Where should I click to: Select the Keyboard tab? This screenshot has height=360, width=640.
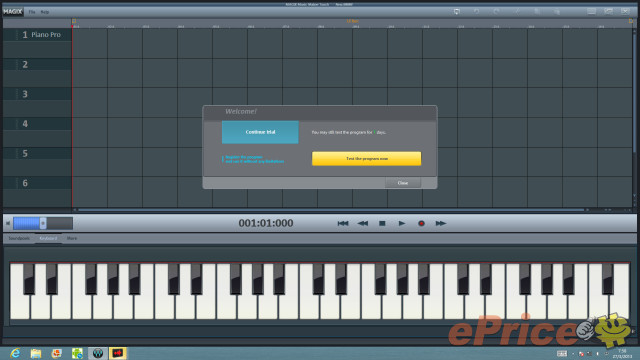click(48, 238)
